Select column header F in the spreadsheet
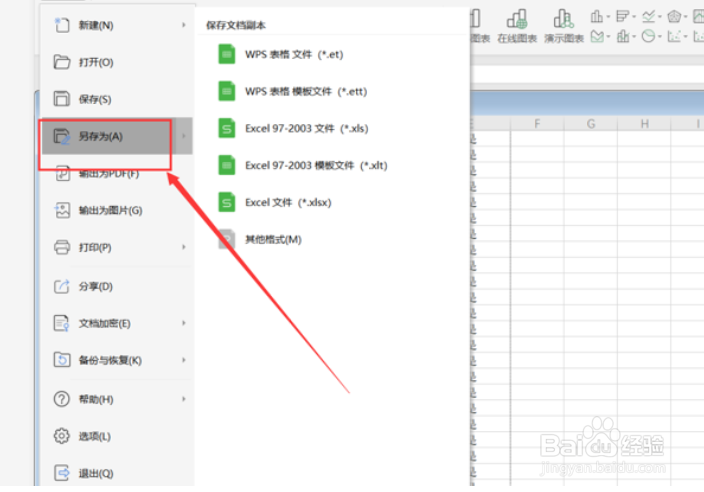704x492 pixels. click(x=537, y=124)
